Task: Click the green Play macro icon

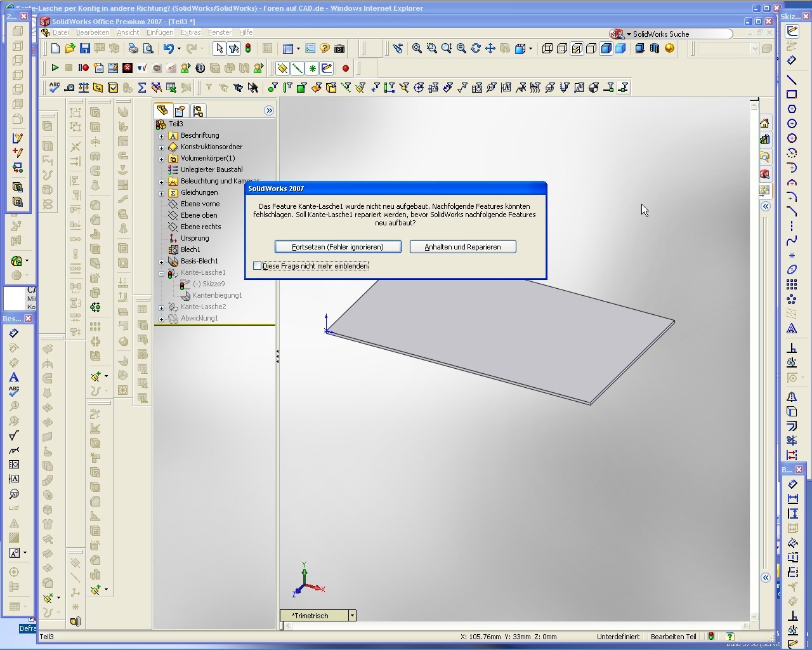Action: 55,68
